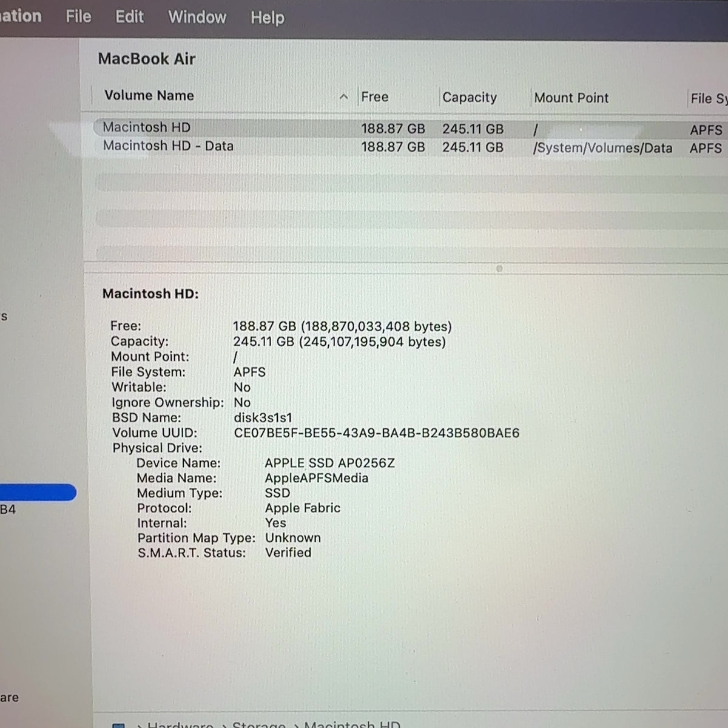Viewport: 728px width, 728px height.
Task: Click the Device Name value APPLE SSD AP0256Z
Action: (x=329, y=463)
